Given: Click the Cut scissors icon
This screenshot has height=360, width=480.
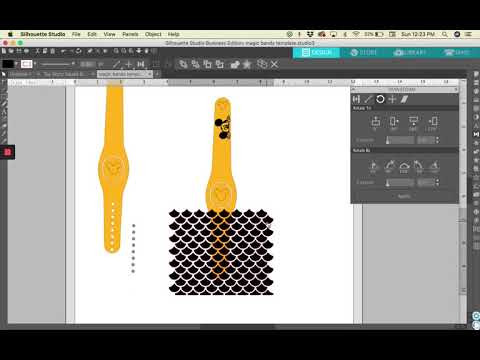Looking at the screenshot, I should [38, 51].
